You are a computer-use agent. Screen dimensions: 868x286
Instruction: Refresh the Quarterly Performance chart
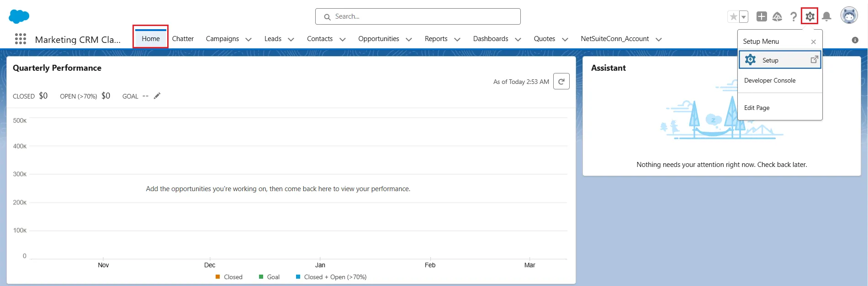coord(561,82)
